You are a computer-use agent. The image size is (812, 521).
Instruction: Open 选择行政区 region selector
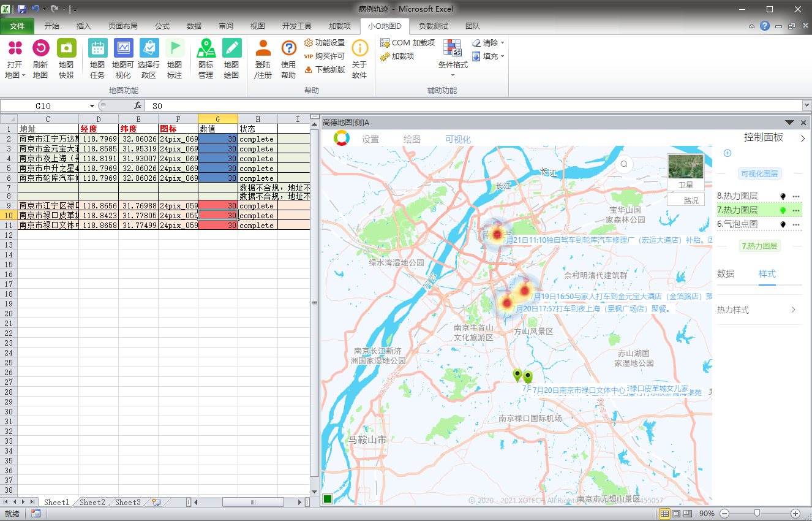coord(149,59)
